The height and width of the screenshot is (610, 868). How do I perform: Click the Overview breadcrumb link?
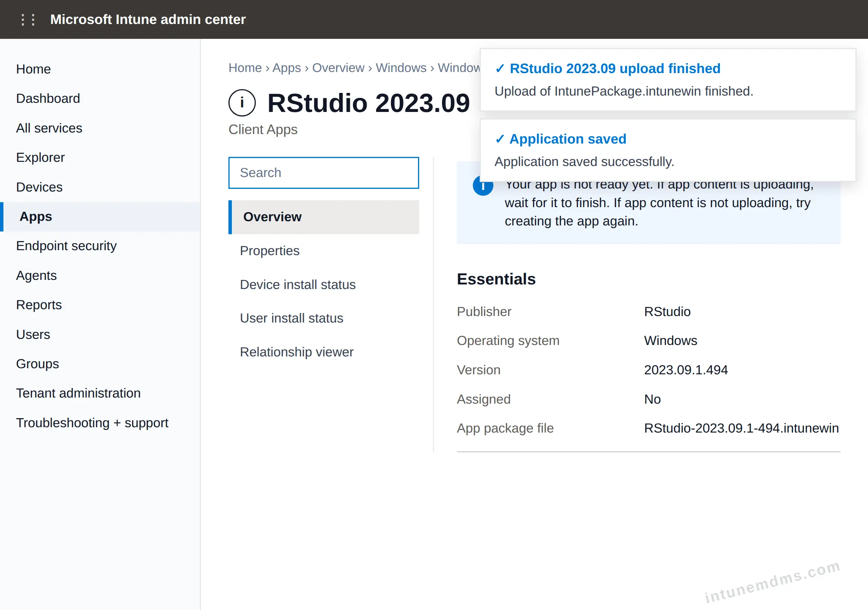coord(338,68)
